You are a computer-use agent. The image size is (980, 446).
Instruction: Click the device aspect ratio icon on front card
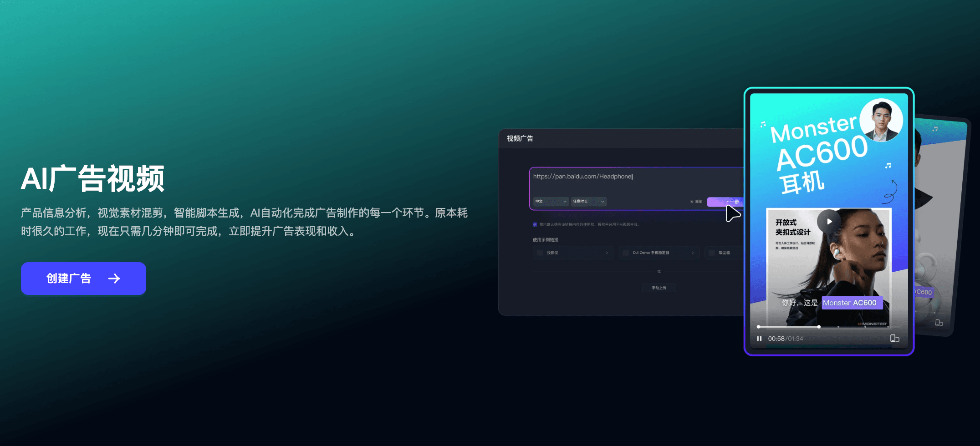point(894,338)
